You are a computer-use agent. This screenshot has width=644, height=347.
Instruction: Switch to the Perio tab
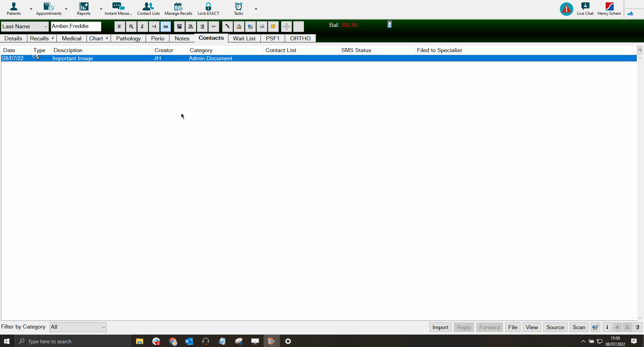(158, 38)
